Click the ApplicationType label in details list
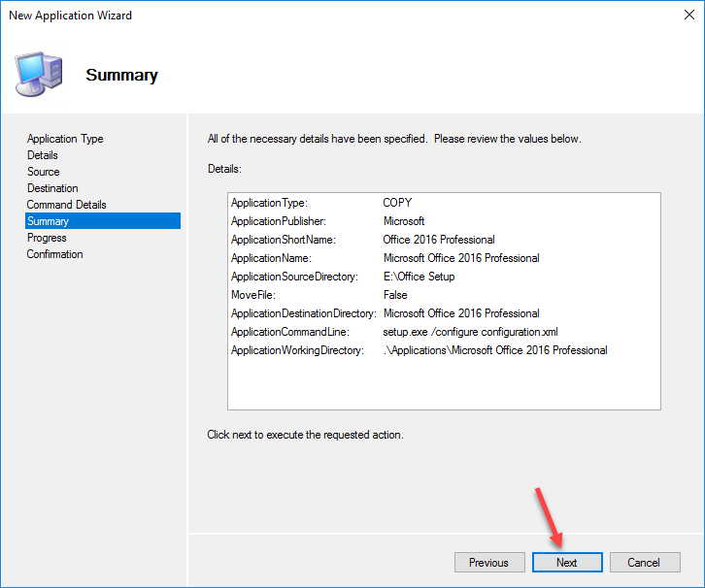The image size is (705, 588). (269, 203)
